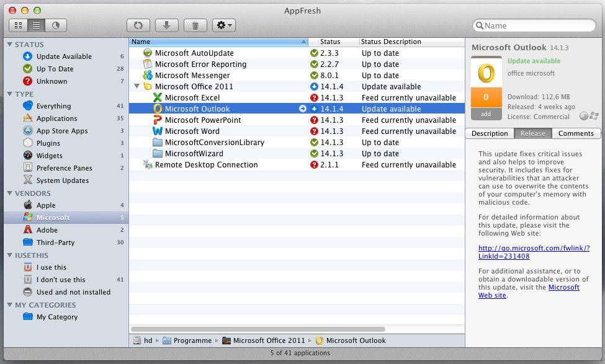Select Everything type filter

(x=66, y=105)
